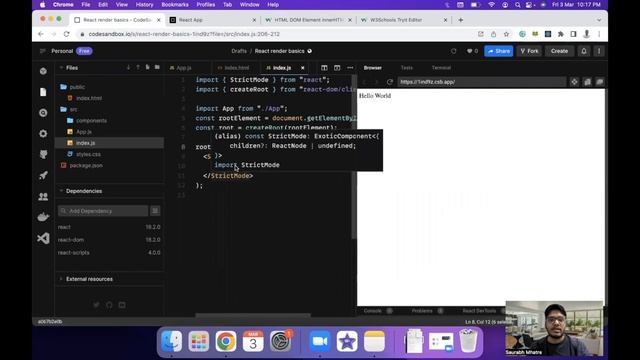Click the notification bell icon
640x360 pixels.
[x=584, y=51]
